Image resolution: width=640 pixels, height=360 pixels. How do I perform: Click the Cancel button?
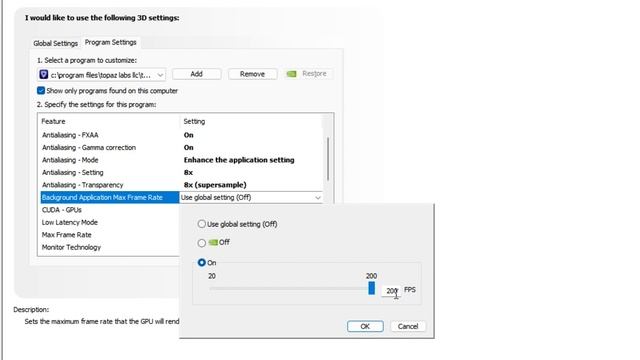coord(408,326)
